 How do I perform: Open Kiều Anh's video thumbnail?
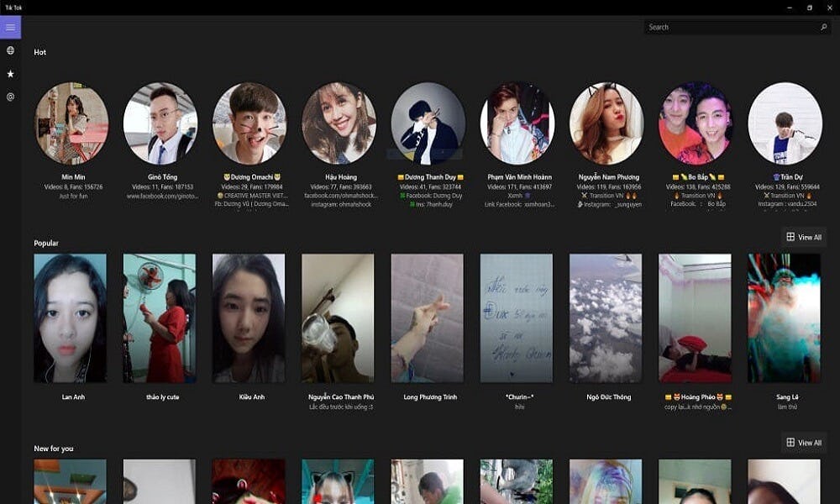(248, 319)
